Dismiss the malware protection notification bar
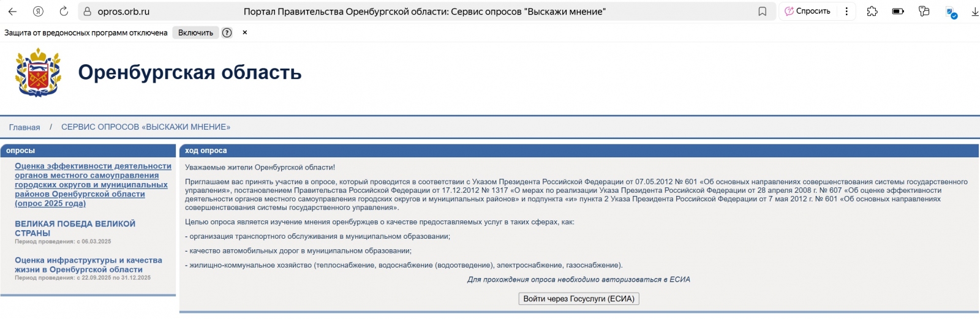 click(x=245, y=32)
